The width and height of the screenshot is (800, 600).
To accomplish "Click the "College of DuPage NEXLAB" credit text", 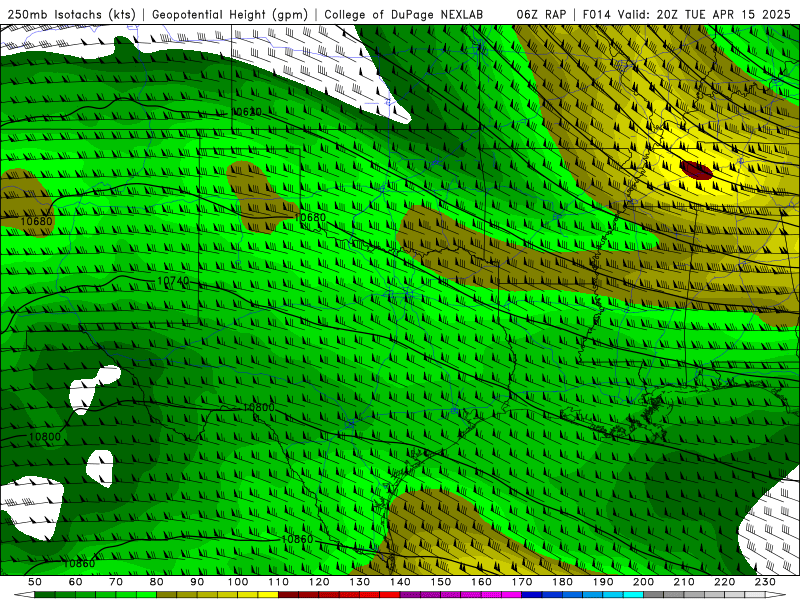I will point(403,14).
